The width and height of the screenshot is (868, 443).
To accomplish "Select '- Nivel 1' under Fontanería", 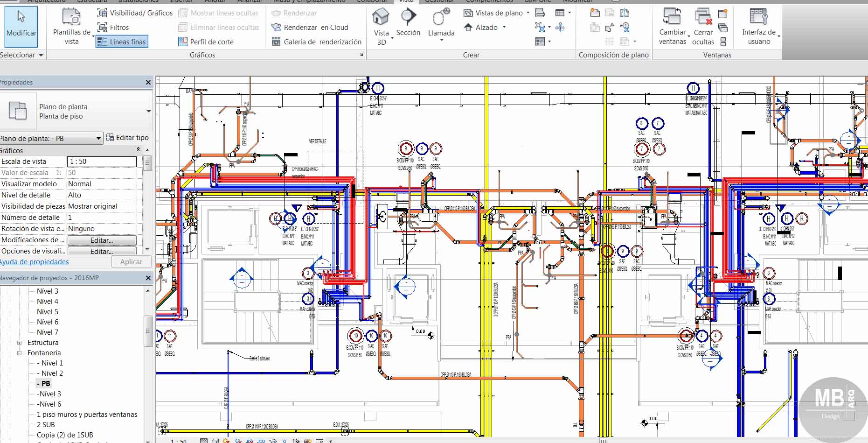I will 49,363.
